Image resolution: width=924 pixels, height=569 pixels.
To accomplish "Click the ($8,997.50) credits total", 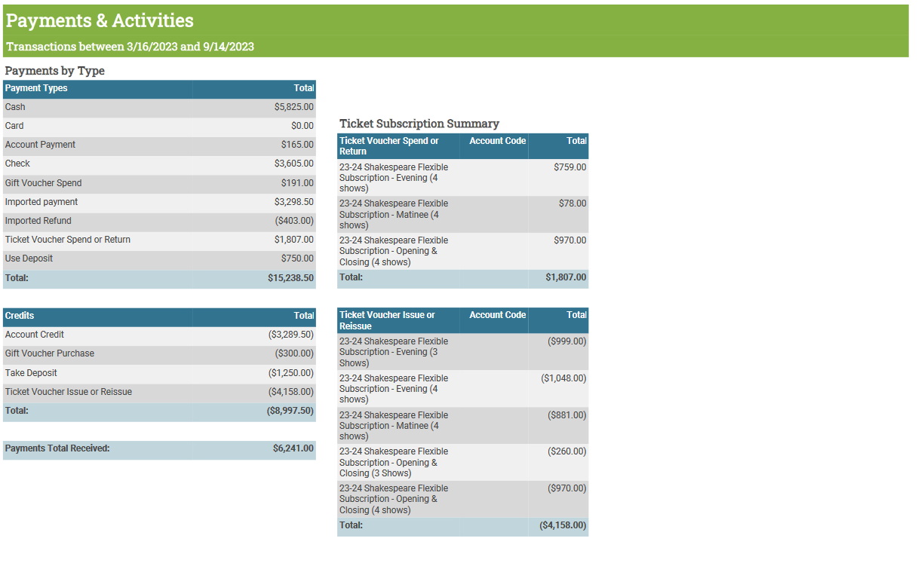I will click(290, 411).
